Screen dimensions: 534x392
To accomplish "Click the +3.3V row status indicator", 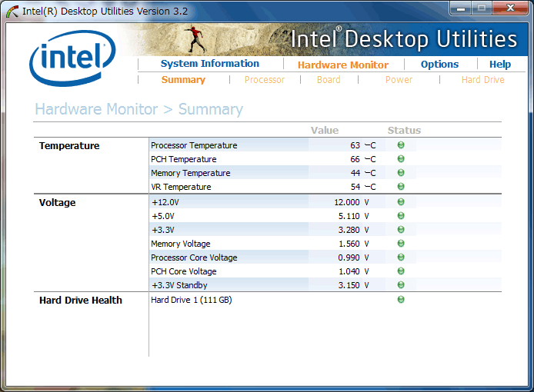I will point(401,230).
